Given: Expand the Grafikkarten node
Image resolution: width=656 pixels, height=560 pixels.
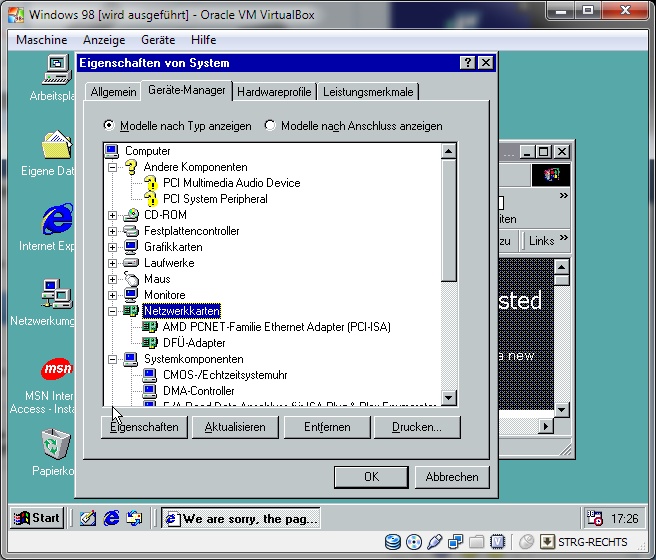Looking at the screenshot, I should pyautogui.click(x=112, y=247).
